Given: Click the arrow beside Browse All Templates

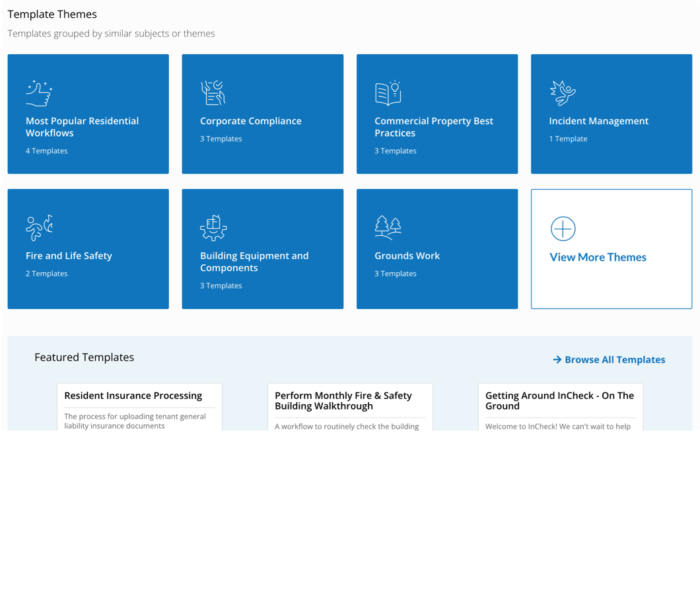Looking at the screenshot, I should [x=557, y=360].
